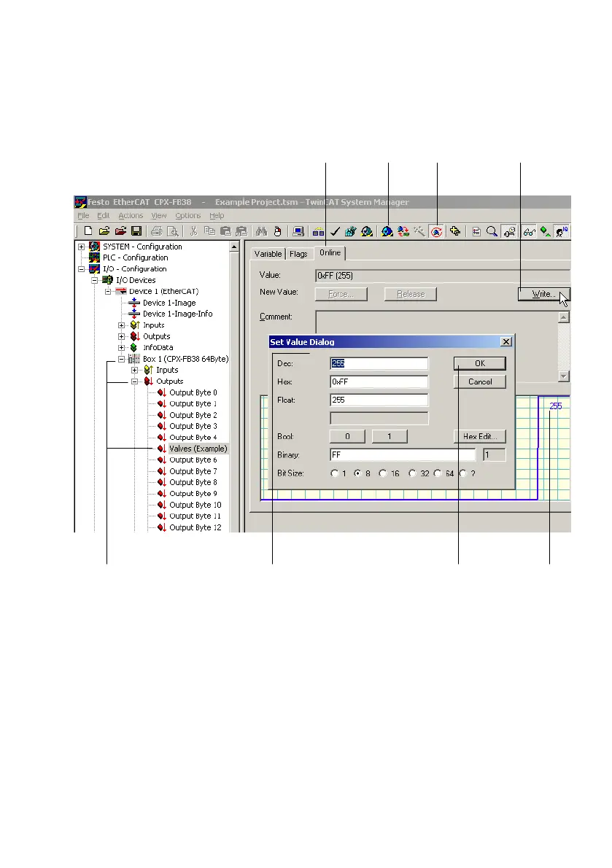Select Bit Size 16 radio button
This screenshot has height=868, width=612.
pyautogui.click(x=382, y=473)
